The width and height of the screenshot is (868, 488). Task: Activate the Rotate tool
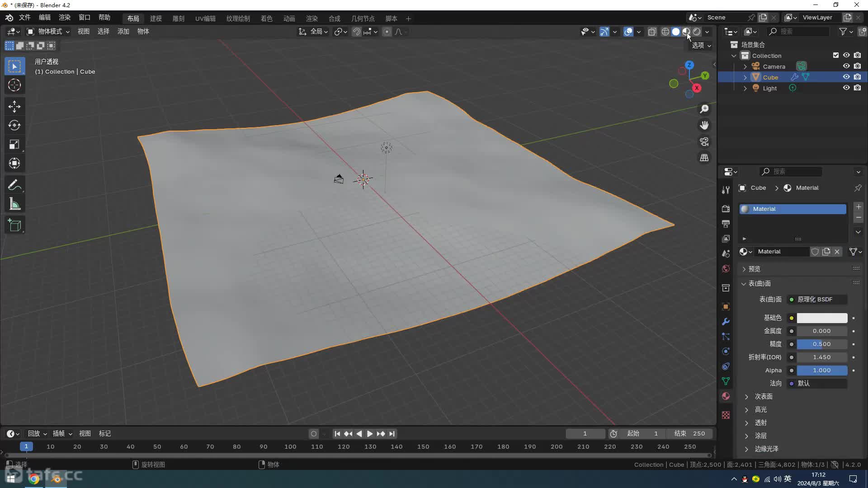pyautogui.click(x=14, y=125)
